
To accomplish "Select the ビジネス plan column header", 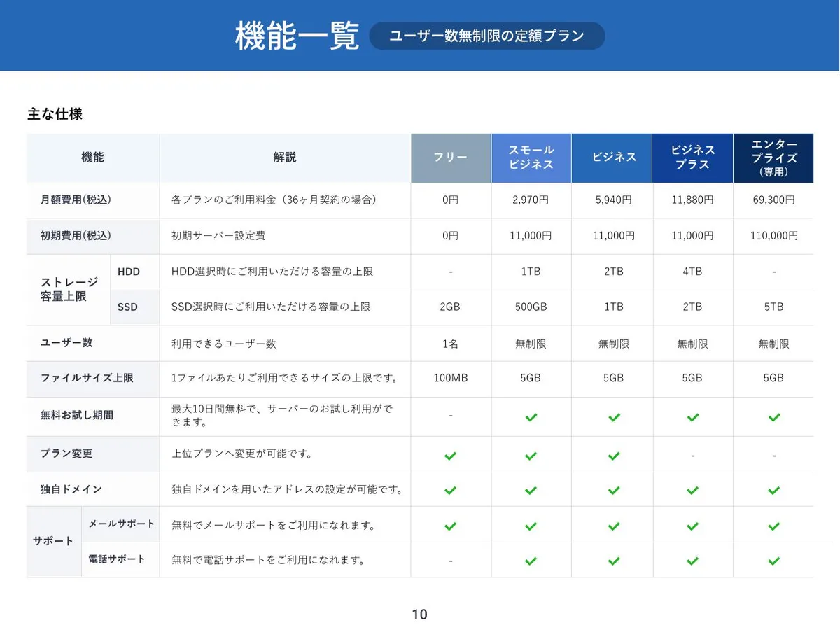I will point(612,157).
